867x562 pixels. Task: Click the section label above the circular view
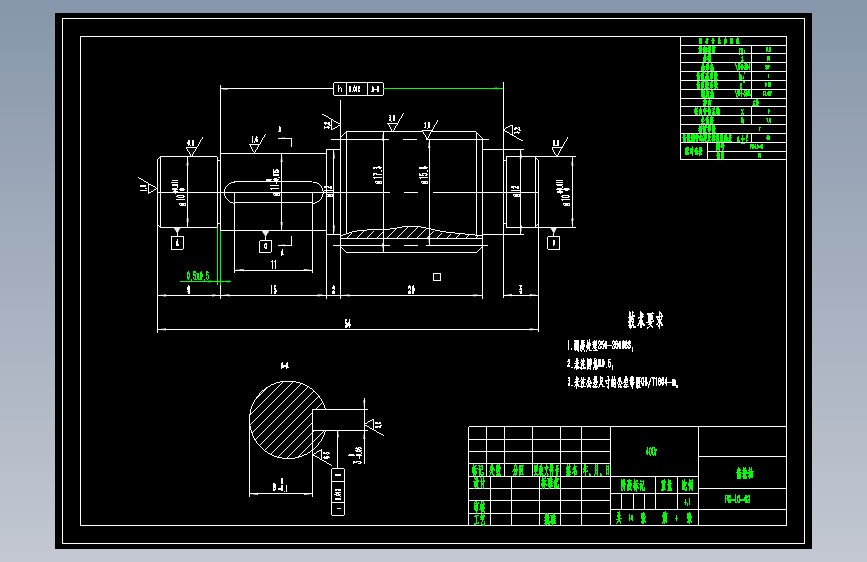(x=285, y=365)
